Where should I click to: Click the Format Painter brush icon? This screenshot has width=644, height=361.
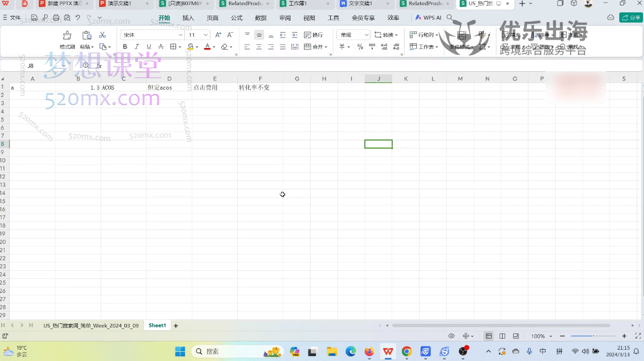67,36
